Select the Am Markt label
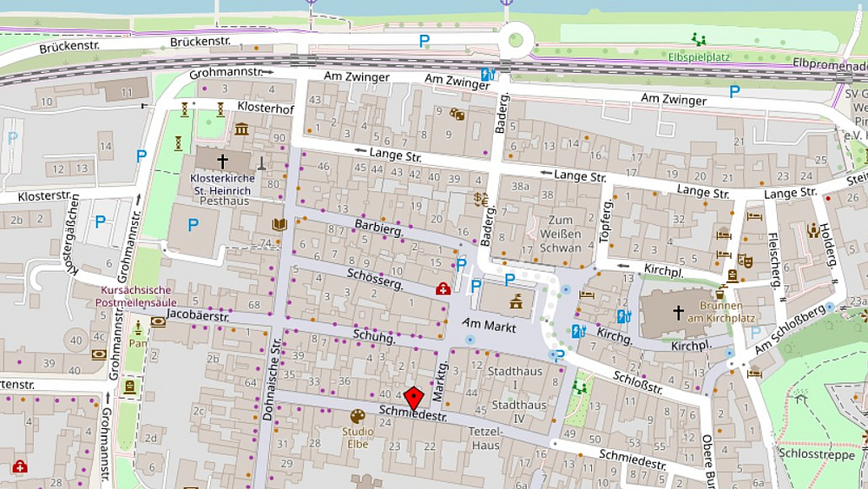The height and width of the screenshot is (489, 868). point(489,325)
